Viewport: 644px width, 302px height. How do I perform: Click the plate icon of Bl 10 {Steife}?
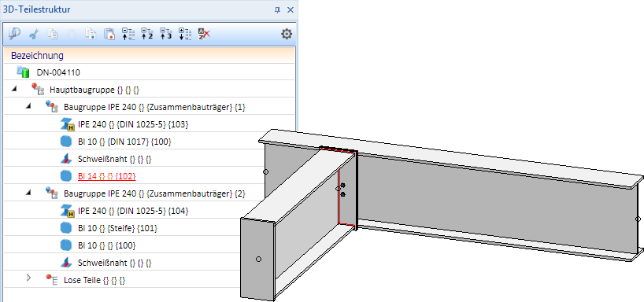click(x=66, y=227)
